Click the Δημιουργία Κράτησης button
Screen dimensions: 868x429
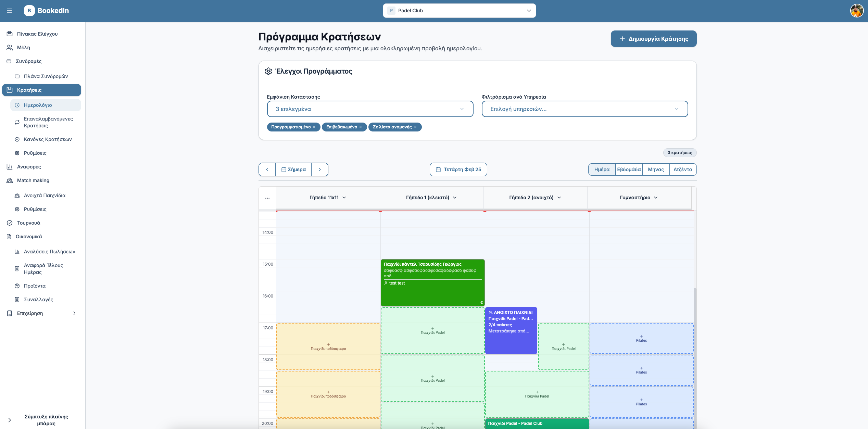pos(653,39)
